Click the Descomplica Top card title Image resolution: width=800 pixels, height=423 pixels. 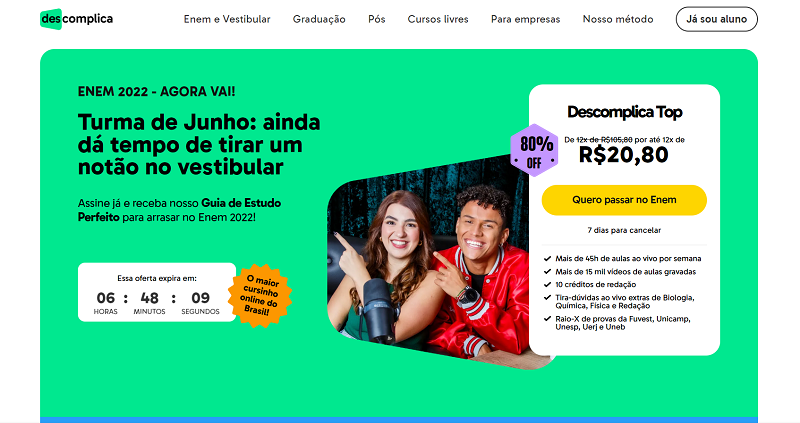tap(624, 112)
